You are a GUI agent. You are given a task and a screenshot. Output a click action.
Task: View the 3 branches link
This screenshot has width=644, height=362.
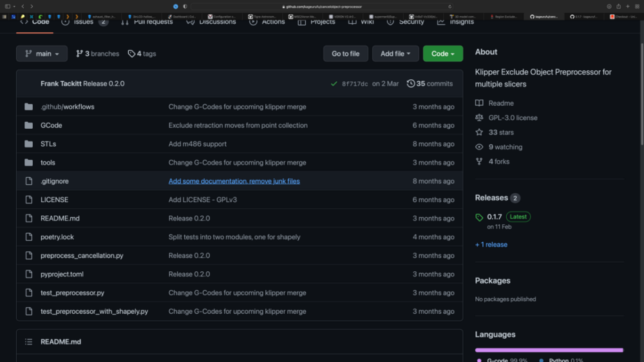point(98,53)
